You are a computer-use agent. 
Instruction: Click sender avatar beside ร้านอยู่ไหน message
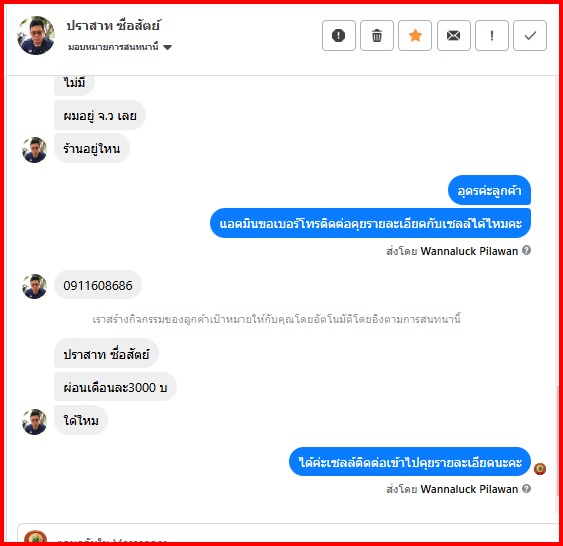tap(34, 150)
